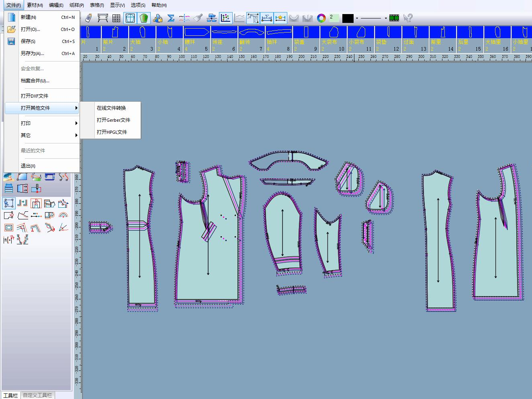This screenshot has width=532, height=399.
Task: Select the sewing machine tool icon
Action: pos(50,177)
